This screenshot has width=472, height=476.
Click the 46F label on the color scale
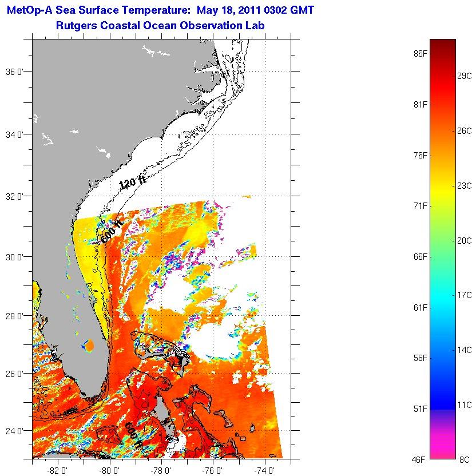tap(419, 460)
